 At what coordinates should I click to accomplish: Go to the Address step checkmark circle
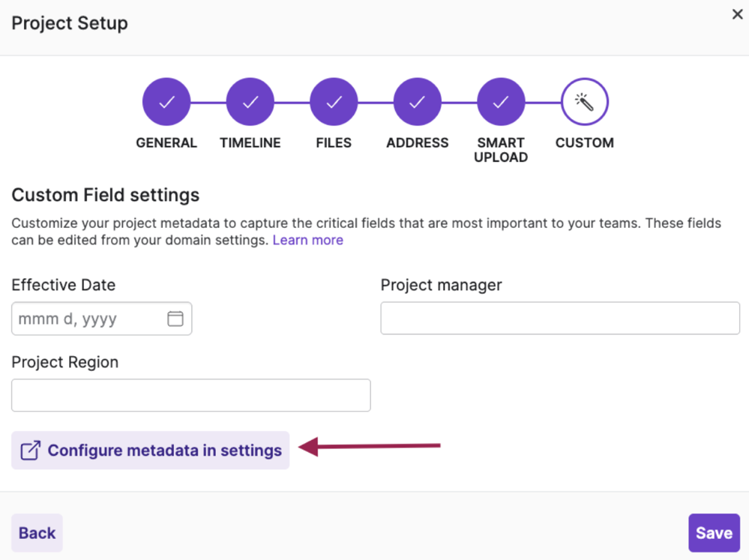[418, 102]
